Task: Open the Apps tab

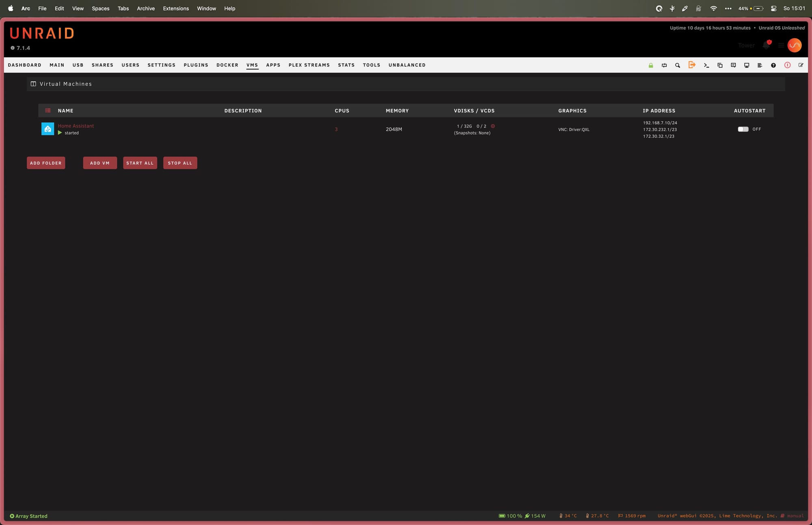Action: (x=273, y=65)
